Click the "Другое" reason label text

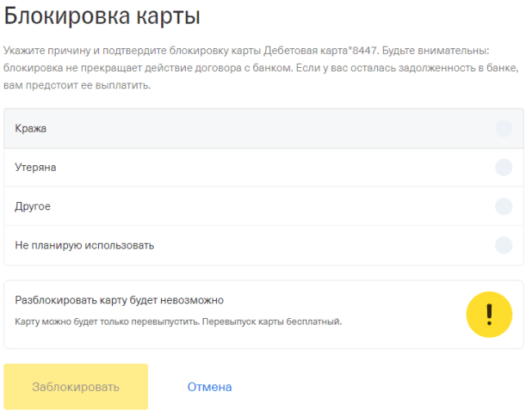(x=33, y=207)
